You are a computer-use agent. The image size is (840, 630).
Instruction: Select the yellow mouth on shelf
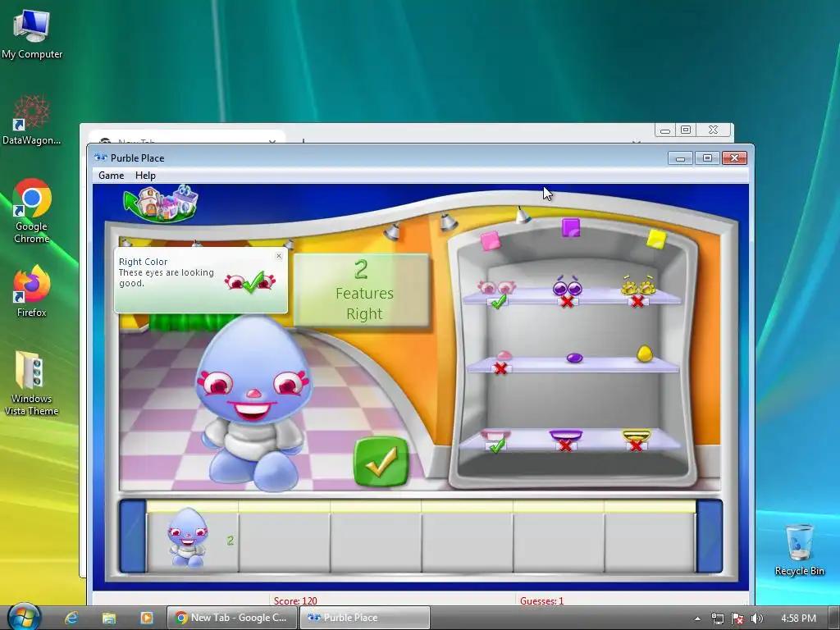(637, 435)
